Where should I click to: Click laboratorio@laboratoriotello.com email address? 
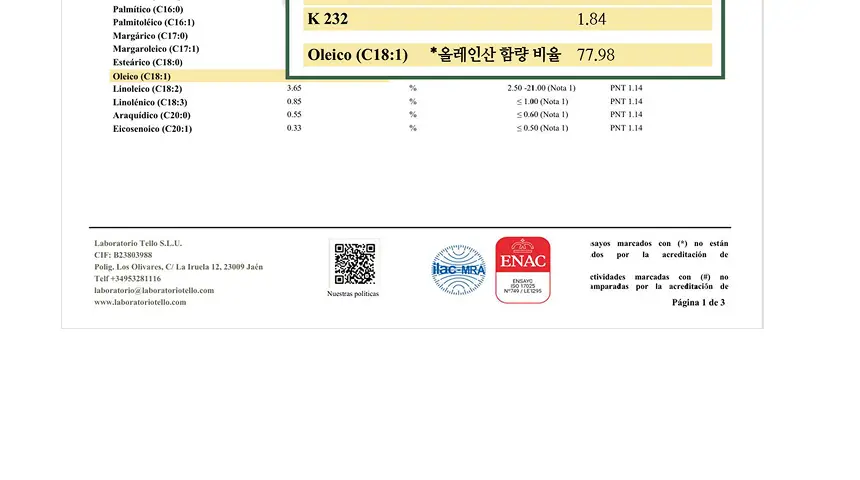click(x=154, y=290)
